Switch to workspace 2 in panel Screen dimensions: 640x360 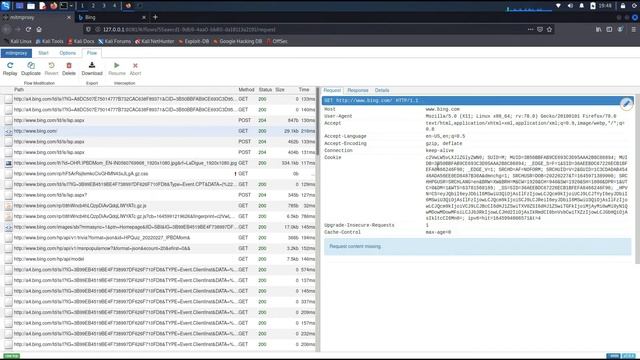(93, 6)
